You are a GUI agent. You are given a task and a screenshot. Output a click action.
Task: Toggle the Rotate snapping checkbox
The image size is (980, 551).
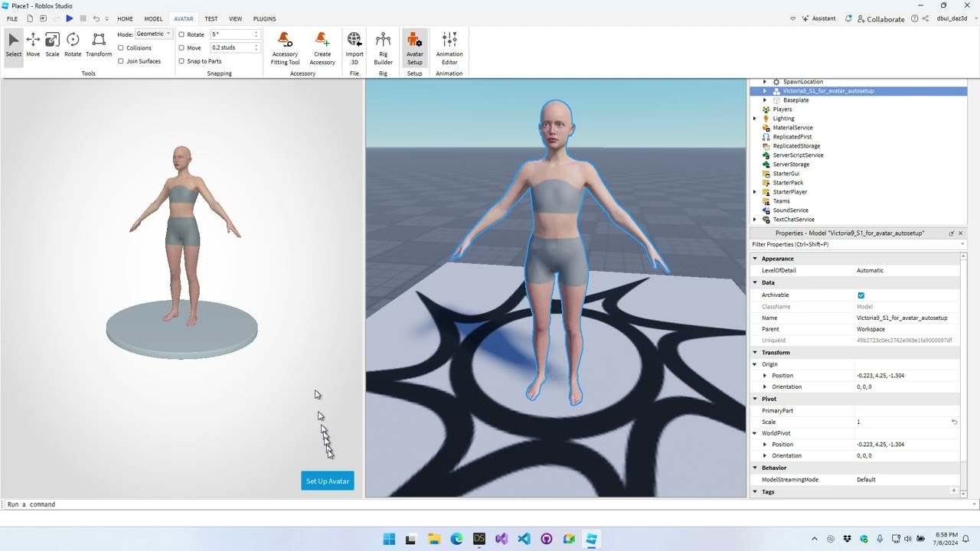coord(181,34)
